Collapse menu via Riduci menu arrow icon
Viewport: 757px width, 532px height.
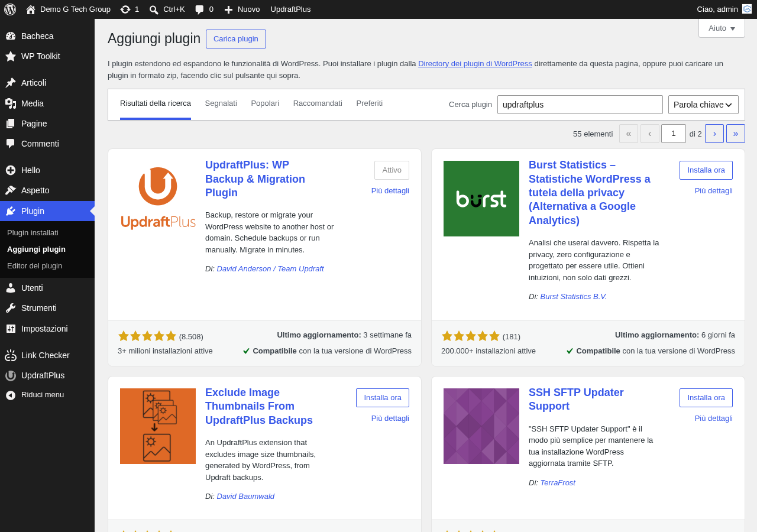(x=11, y=395)
